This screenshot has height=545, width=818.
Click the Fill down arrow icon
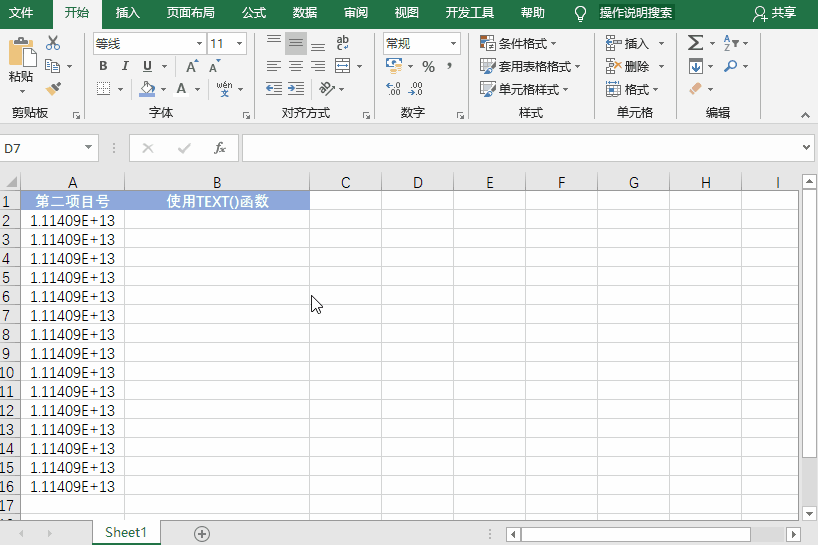click(695, 66)
